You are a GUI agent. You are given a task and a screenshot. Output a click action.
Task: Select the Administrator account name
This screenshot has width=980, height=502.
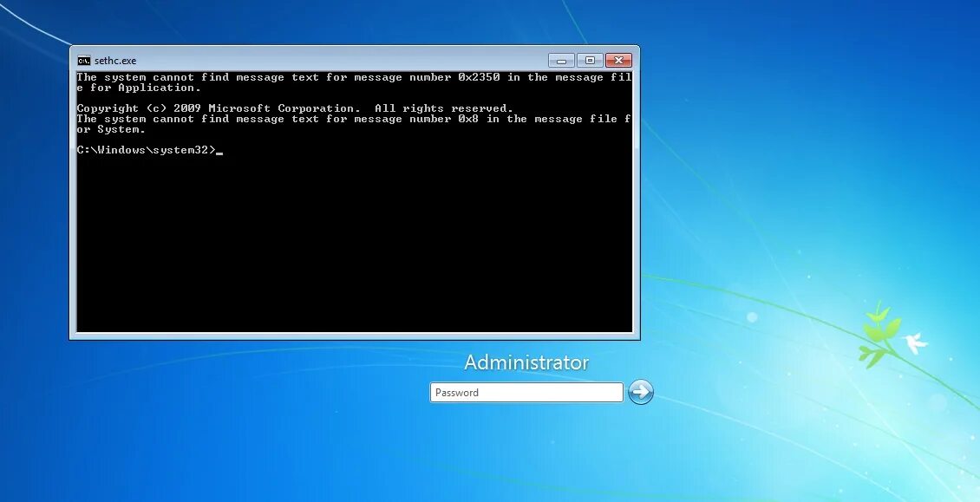coord(526,362)
